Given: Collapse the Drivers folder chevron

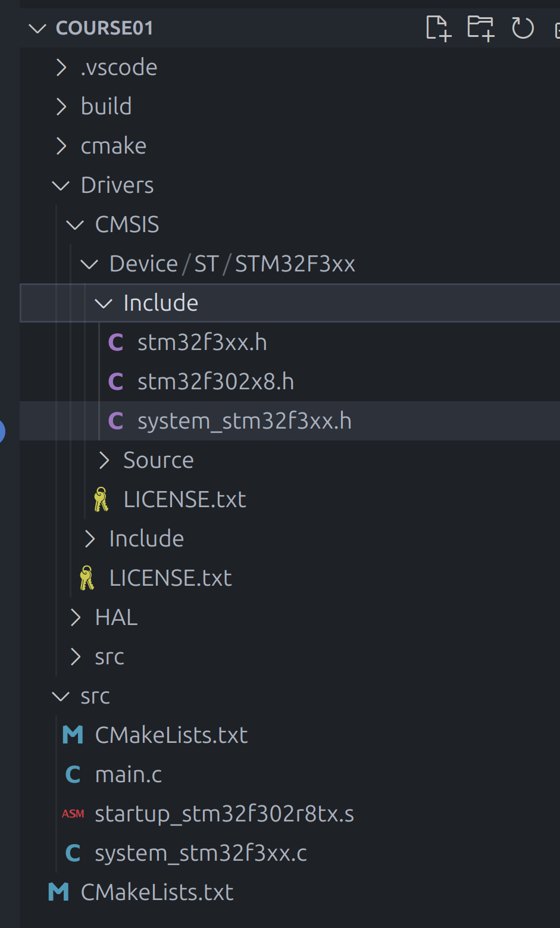Looking at the screenshot, I should tap(61, 185).
